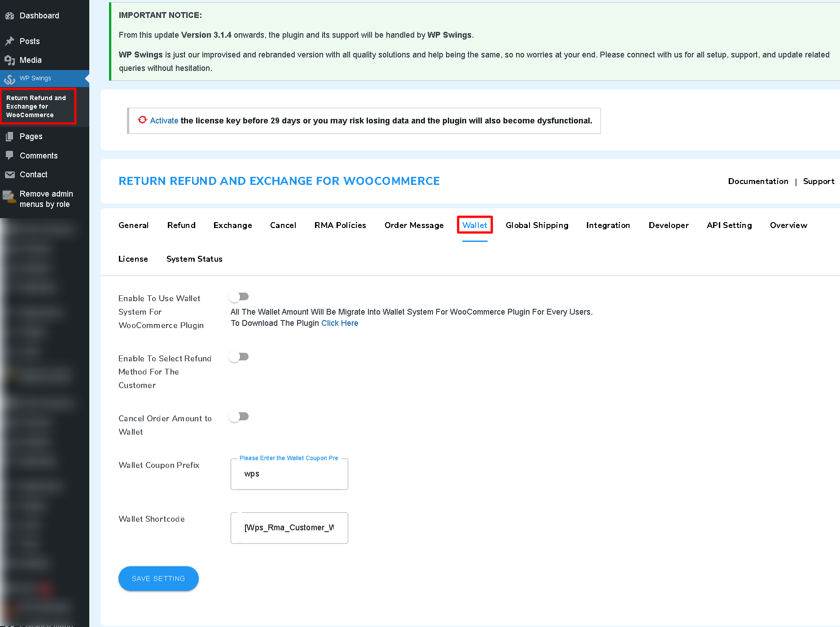Switch to the Overview tab
This screenshot has width=840, height=627.
tap(788, 225)
